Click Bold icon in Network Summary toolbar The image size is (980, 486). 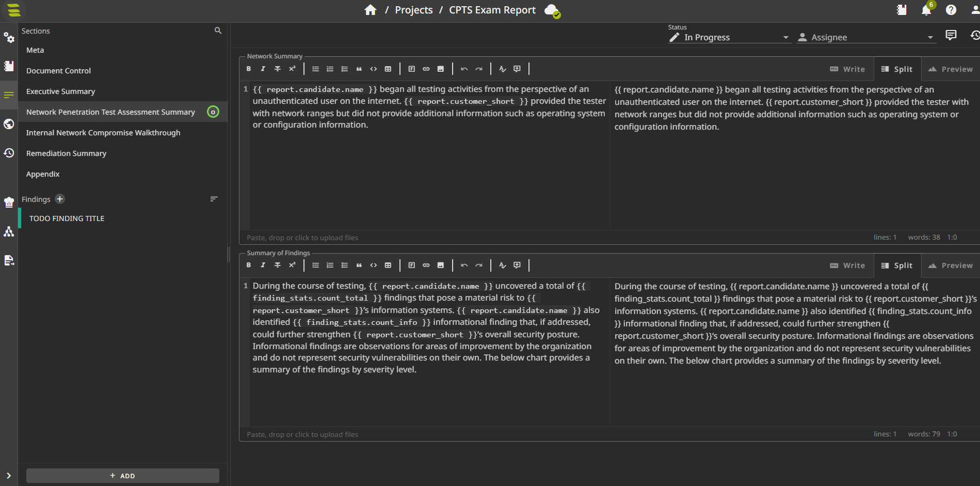(249, 69)
